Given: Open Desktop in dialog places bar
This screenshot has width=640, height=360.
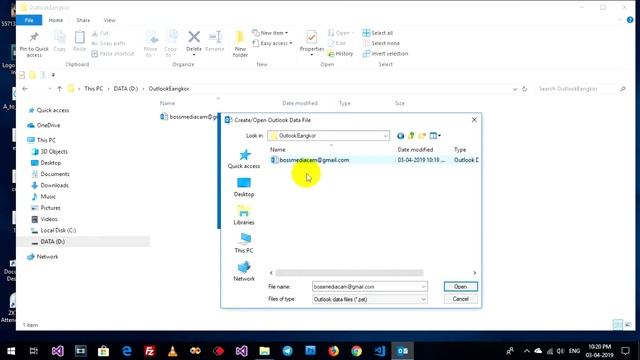Looking at the screenshot, I should click(244, 187).
